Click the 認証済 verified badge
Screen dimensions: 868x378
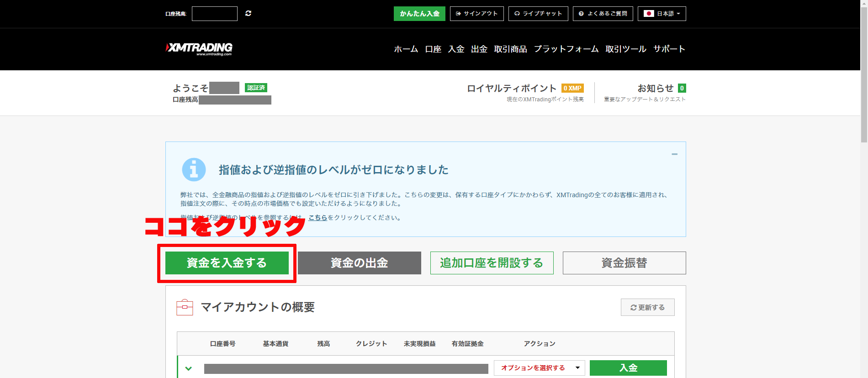256,88
